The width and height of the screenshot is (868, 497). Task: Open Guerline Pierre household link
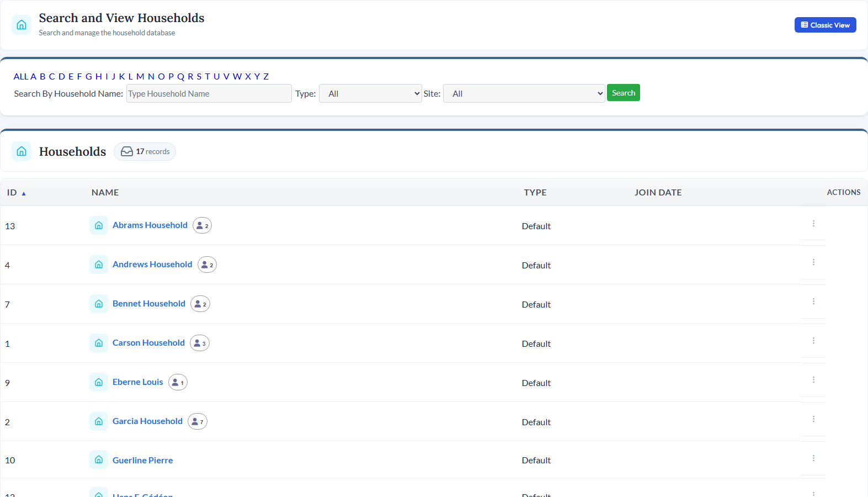(x=143, y=461)
